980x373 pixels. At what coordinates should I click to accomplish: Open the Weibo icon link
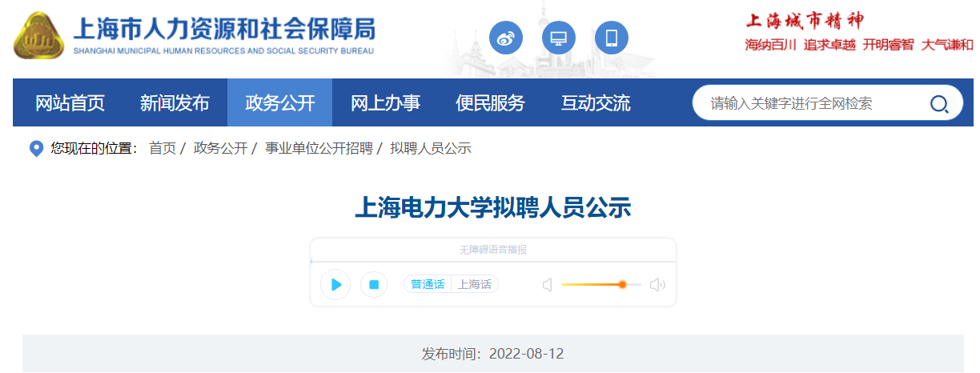coord(505,38)
